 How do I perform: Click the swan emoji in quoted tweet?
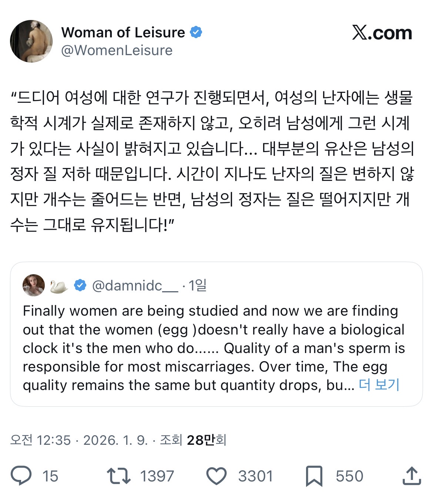59,286
